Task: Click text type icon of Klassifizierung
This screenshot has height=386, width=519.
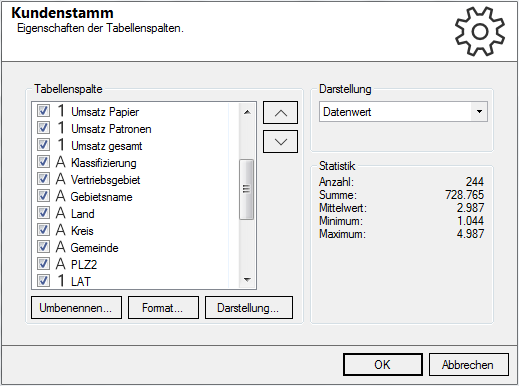Action: click(60, 162)
